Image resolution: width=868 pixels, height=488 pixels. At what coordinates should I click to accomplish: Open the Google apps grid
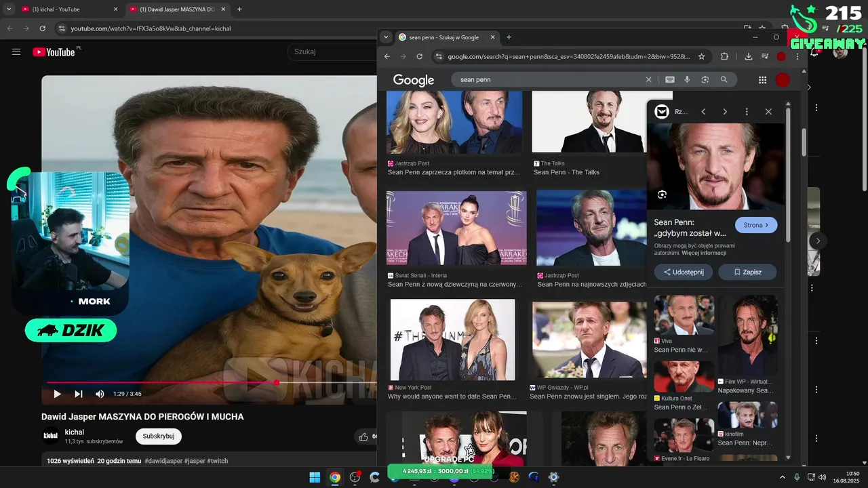[x=762, y=80]
